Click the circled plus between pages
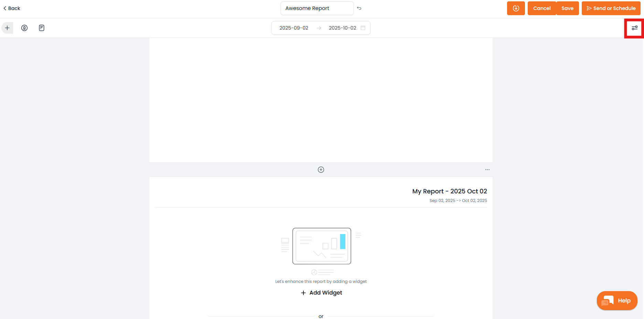The width and height of the screenshot is (644, 319). tap(321, 170)
